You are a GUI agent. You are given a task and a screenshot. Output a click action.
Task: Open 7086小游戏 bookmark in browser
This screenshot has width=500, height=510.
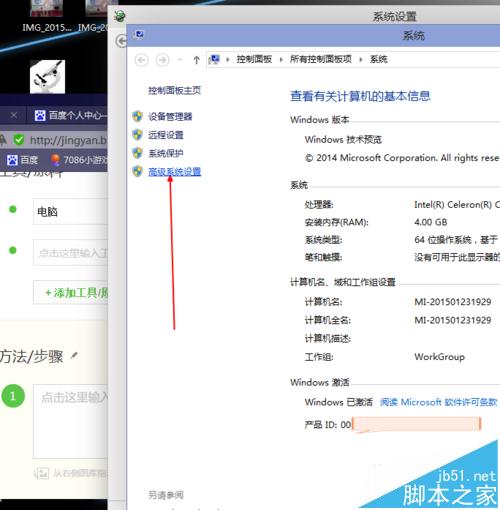[79, 160]
